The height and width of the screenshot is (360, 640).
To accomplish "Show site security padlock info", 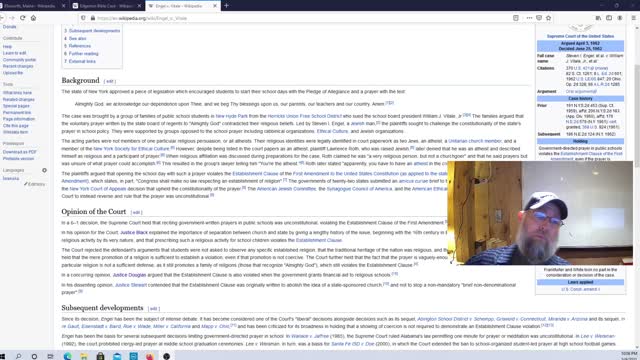I will coord(93,18).
